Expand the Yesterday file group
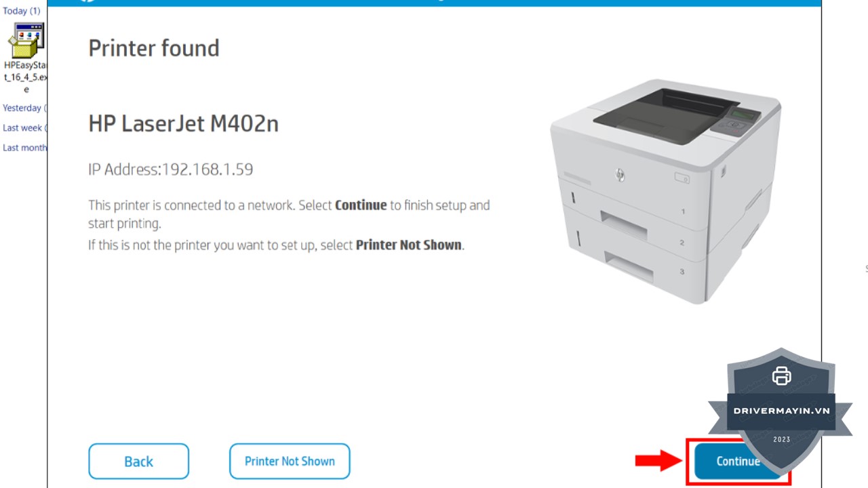Screen dimensions: 868x488 [25, 108]
